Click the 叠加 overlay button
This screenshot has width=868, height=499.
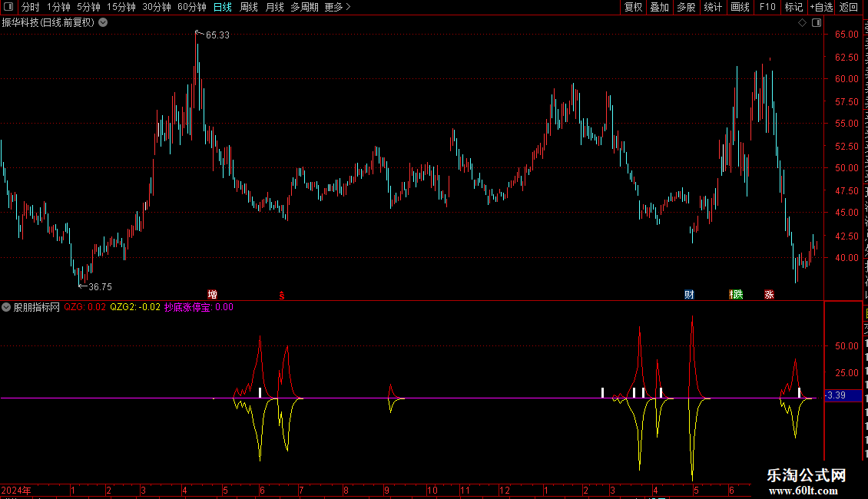(x=659, y=7)
